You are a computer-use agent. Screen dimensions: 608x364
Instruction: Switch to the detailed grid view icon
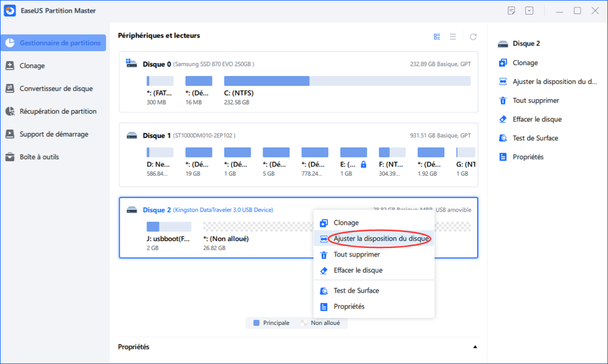click(x=437, y=37)
